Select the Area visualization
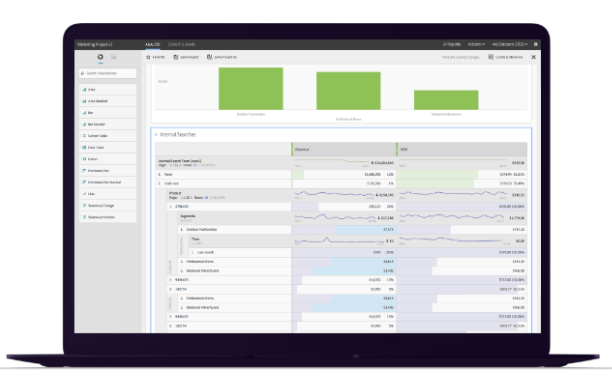 pos(108,89)
